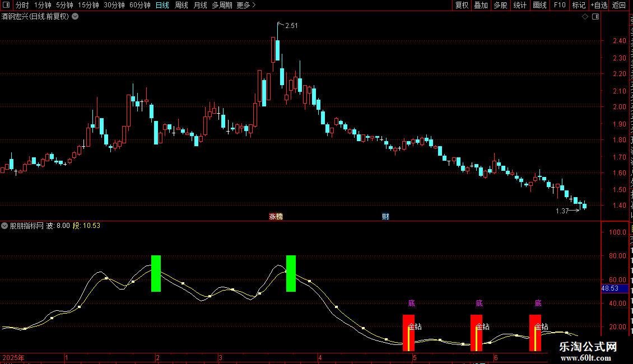Click the 涨榜 marker on chart
633x364 pixels.
pos(276,217)
